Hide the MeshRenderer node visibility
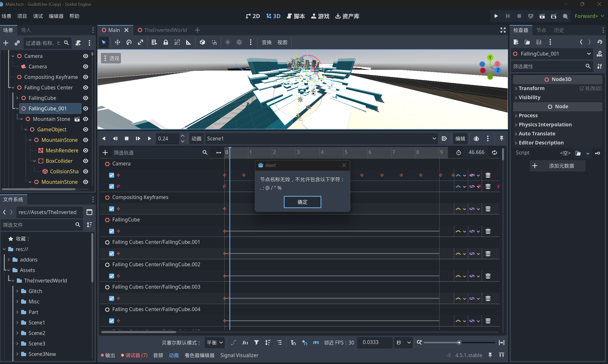The width and height of the screenshot is (608, 364). coord(85,150)
